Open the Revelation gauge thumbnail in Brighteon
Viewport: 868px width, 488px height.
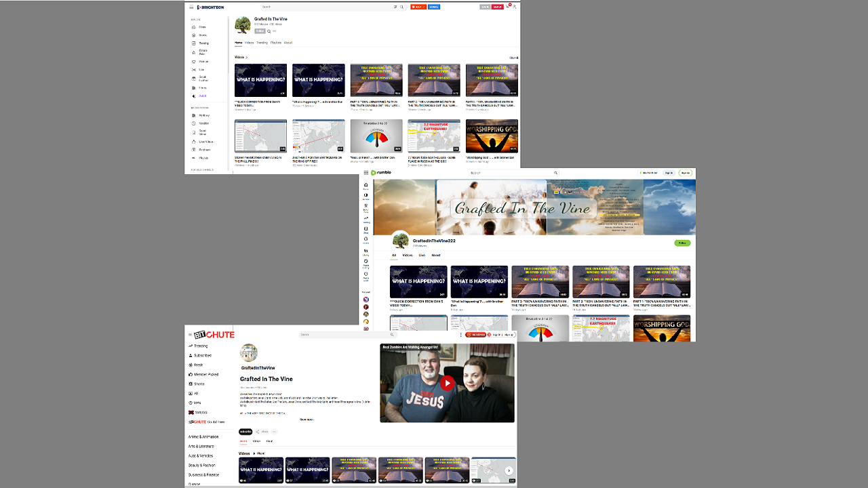click(376, 136)
